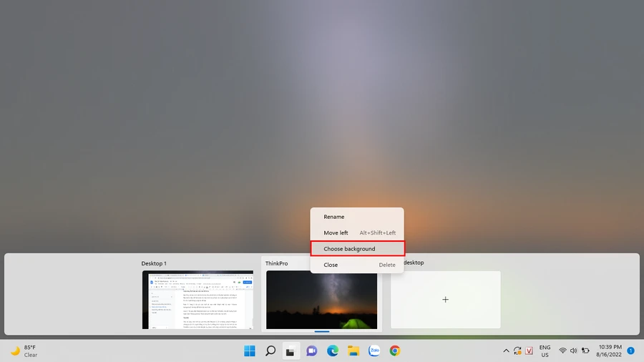The height and width of the screenshot is (362, 644).
Task: Click the volume speaker icon
Action: coord(574,351)
